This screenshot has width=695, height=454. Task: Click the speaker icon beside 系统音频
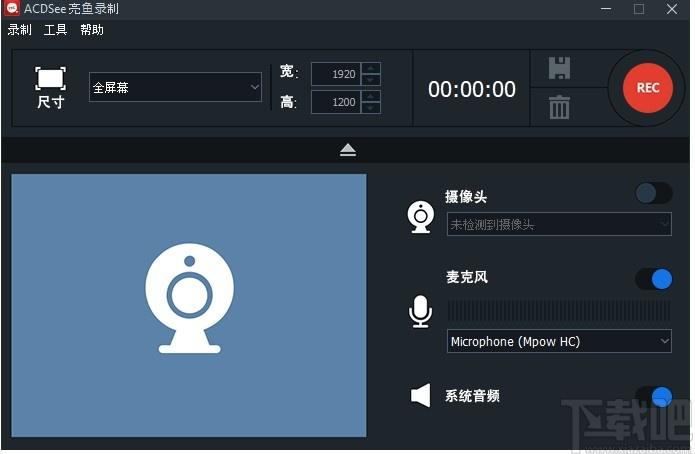421,396
